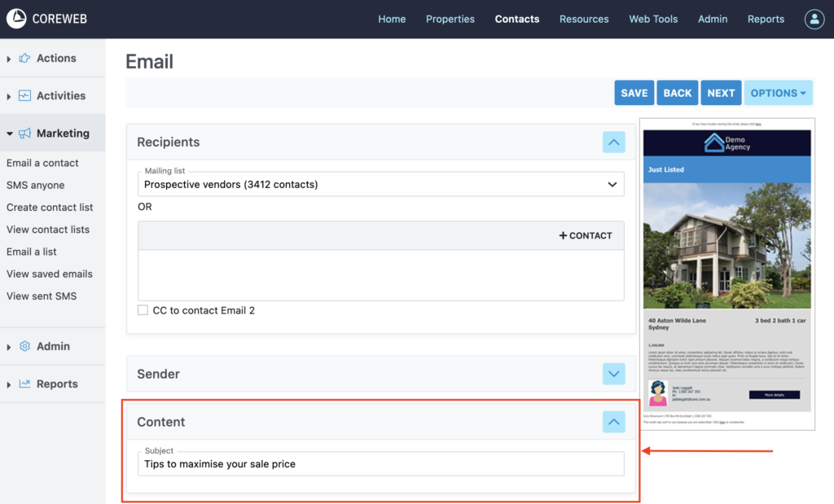Collapse the Recipients panel chevron
The width and height of the screenshot is (834, 504).
[x=613, y=142]
